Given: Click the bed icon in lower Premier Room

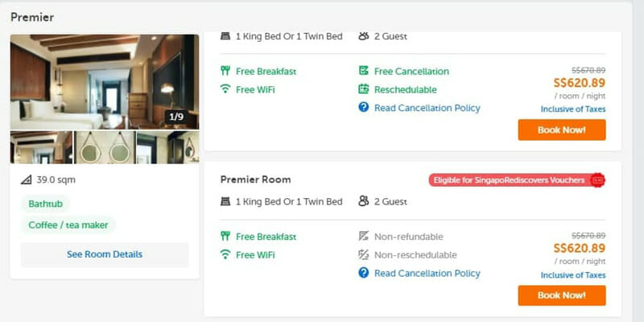Looking at the screenshot, I should click(225, 201).
